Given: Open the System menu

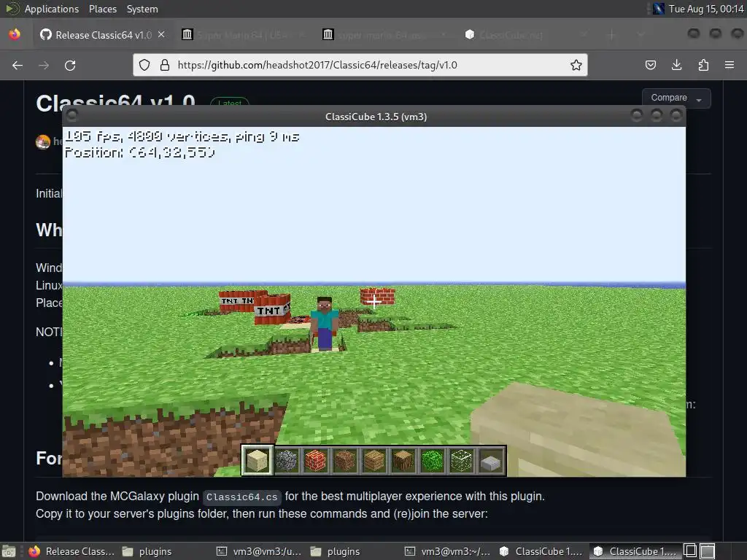Looking at the screenshot, I should (142, 9).
